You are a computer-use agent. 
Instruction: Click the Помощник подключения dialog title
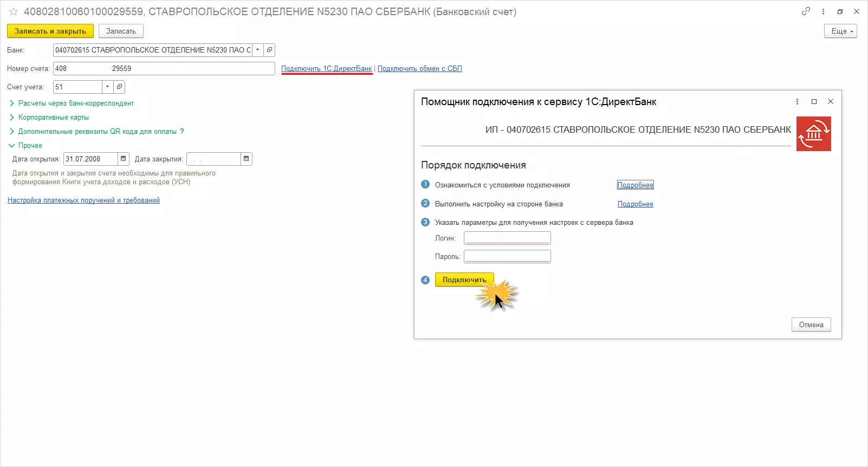tap(539, 102)
